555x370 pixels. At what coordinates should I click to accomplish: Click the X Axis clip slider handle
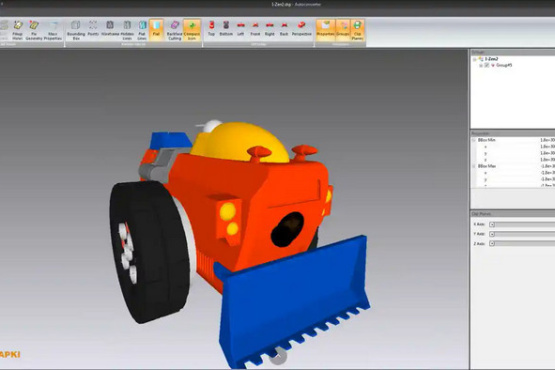pyautogui.click(x=492, y=224)
